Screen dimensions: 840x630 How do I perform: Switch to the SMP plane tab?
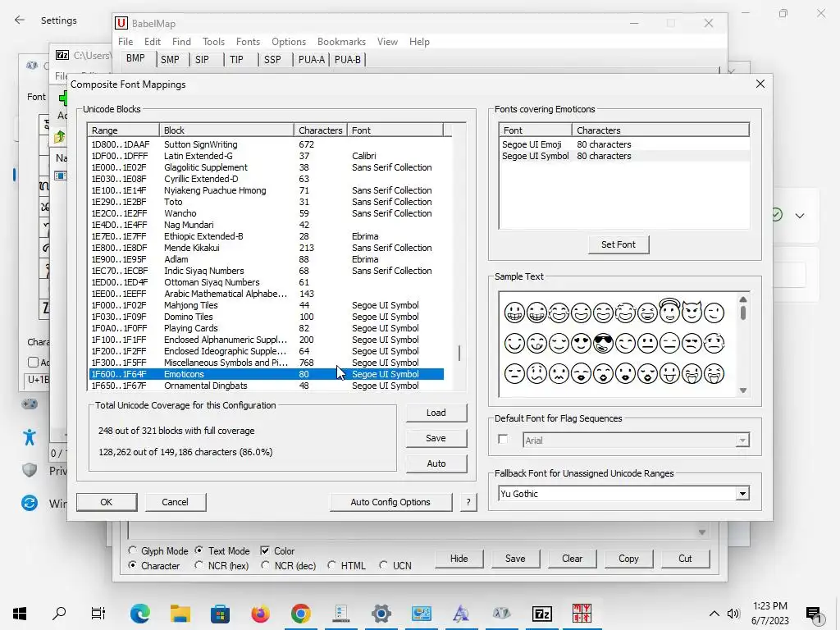click(x=170, y=59)
